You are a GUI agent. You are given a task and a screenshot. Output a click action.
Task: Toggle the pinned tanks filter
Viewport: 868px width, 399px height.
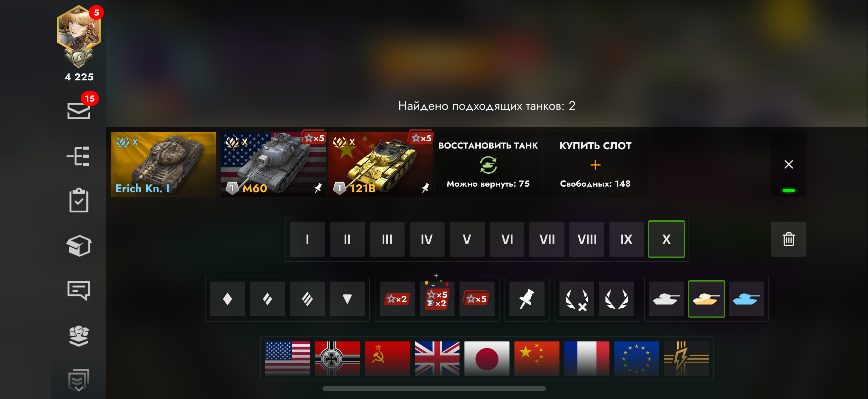pyautogui.click(x=527, y=299)
